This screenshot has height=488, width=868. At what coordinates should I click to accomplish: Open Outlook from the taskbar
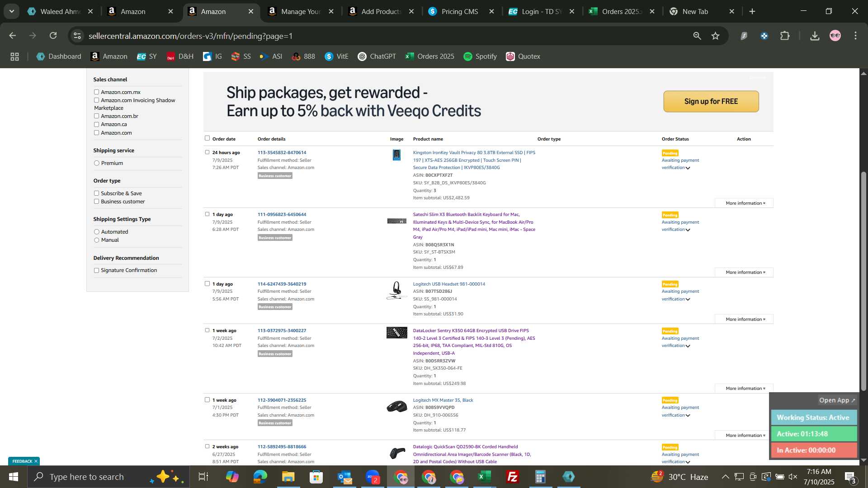click(x=344, y=477)
